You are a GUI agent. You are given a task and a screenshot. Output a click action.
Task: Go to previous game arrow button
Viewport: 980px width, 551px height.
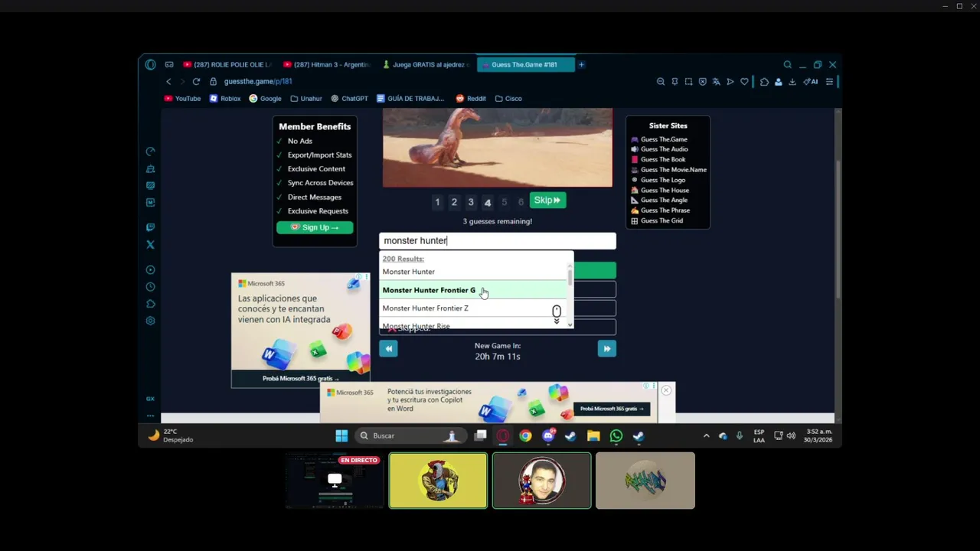click(x=388, y=349)
